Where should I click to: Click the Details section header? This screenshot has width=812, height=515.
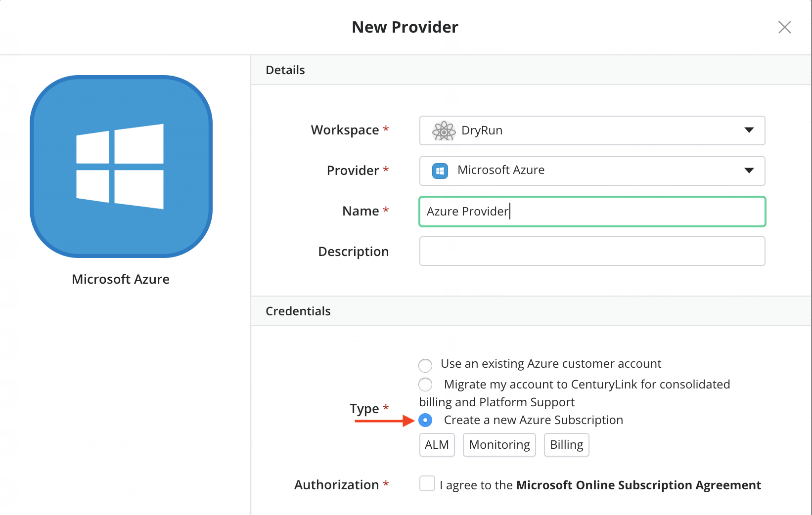click(x=531, y=70)
